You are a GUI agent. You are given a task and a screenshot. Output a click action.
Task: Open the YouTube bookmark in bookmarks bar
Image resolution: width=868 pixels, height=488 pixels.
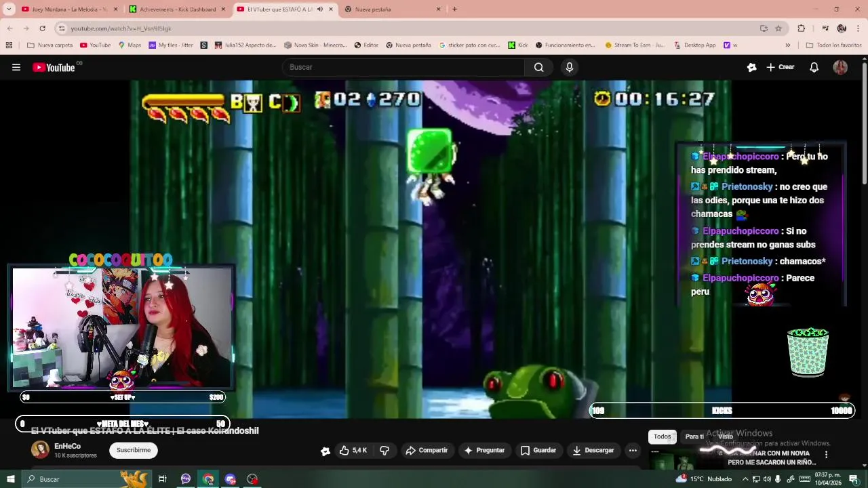(96, 45)
